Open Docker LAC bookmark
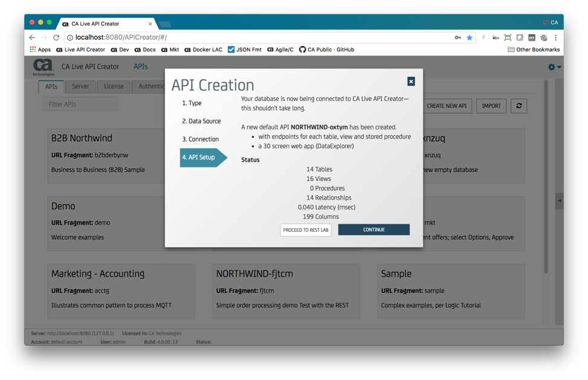The width and height of the screenshot is (588, 380). point(203,50)
